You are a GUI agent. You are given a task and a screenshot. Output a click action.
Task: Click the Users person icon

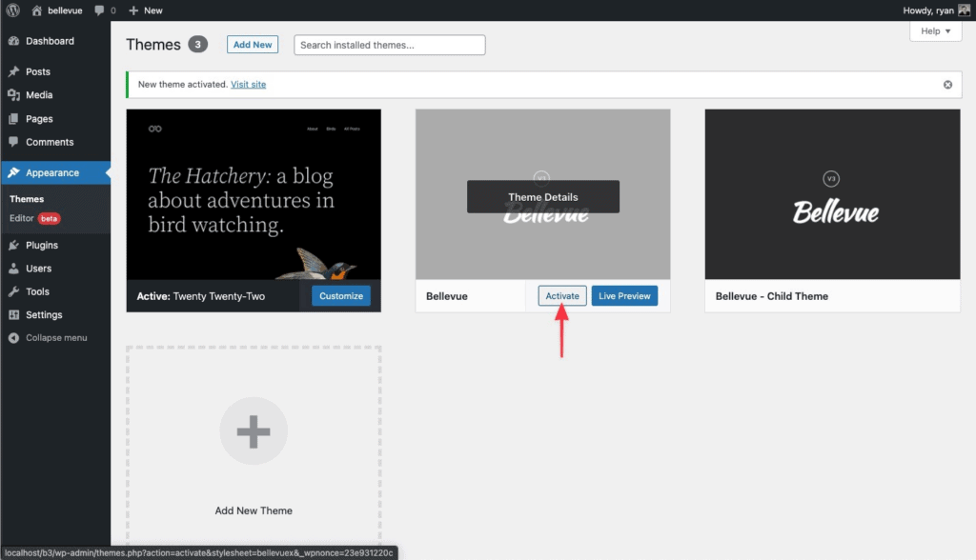[13, 269]
